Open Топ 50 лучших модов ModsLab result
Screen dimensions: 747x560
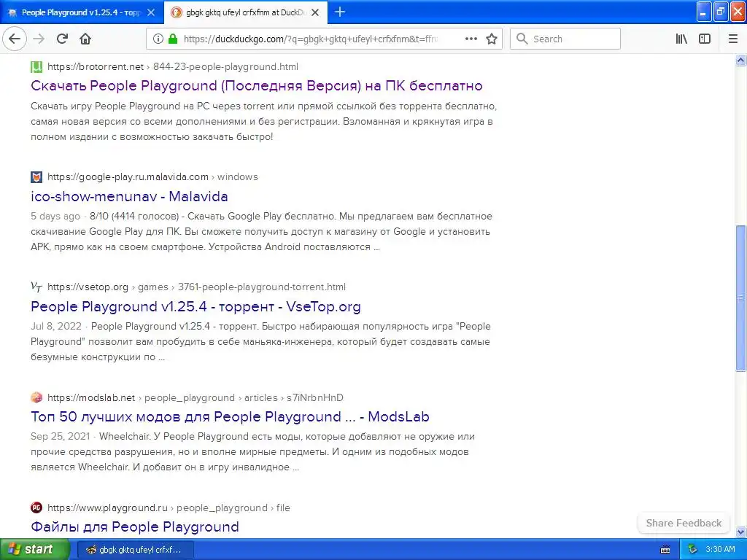(x=230, y=416)
